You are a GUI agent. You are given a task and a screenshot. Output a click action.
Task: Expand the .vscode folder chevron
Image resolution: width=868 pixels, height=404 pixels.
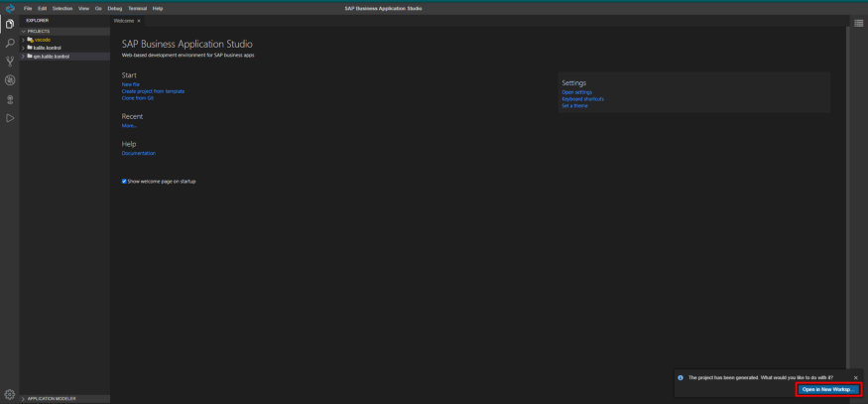(x=23, y=40)
